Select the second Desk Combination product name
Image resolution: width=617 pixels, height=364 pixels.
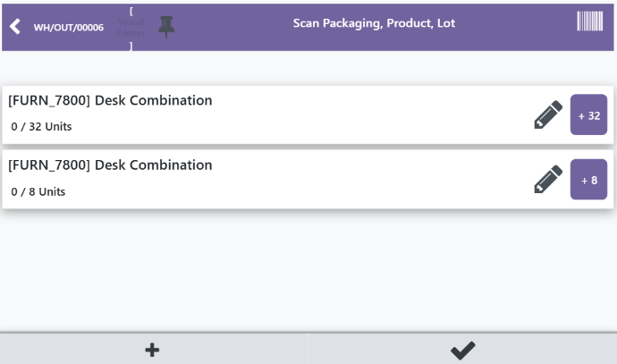tap(110, 165)
